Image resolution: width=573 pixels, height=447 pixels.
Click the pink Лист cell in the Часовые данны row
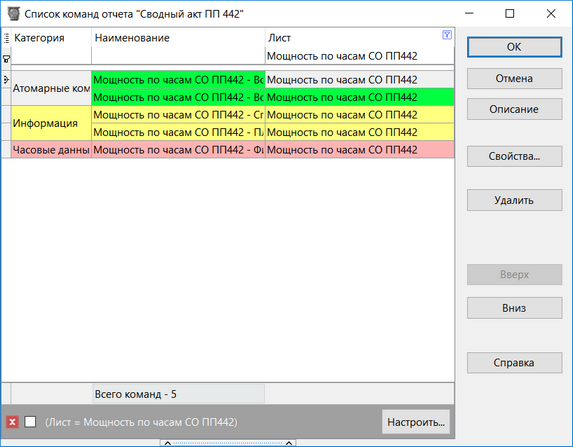[360, 149]
